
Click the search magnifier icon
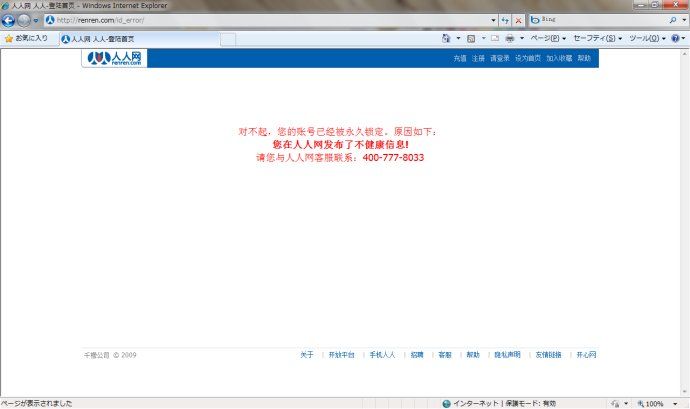[x=671, y=20]
